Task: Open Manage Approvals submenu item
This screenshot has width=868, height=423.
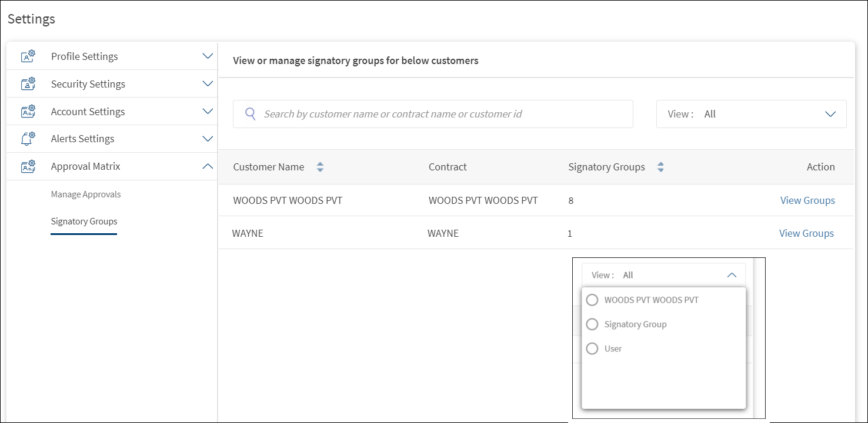Action: click(x=86, y=194)
